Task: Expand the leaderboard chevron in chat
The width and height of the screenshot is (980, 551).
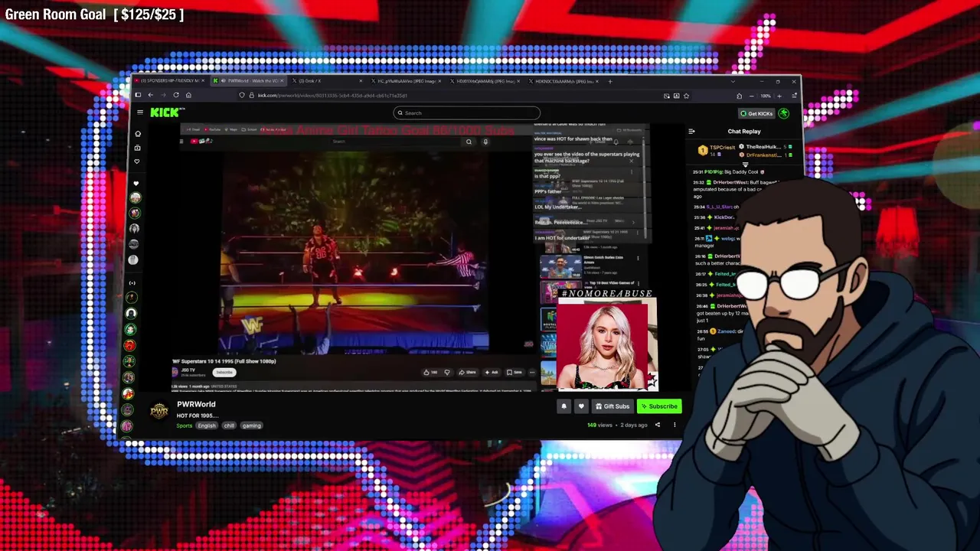Action: [745, 165]
